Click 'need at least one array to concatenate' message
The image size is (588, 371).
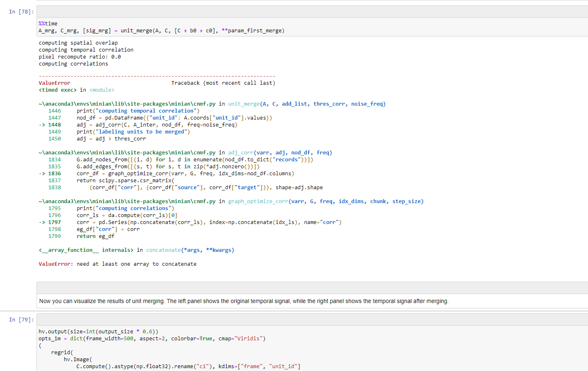coord(137,264)
